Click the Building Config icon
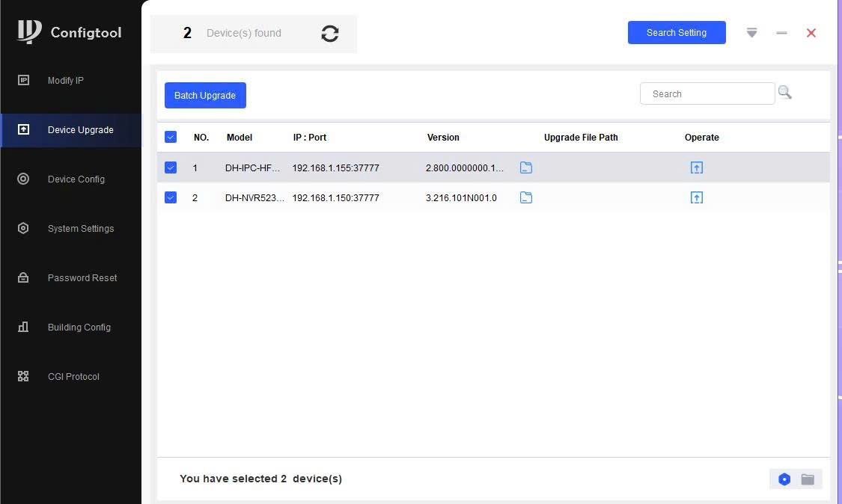Image resolution: width=842 pixels, height=504 pixels. tap(23, 327)
